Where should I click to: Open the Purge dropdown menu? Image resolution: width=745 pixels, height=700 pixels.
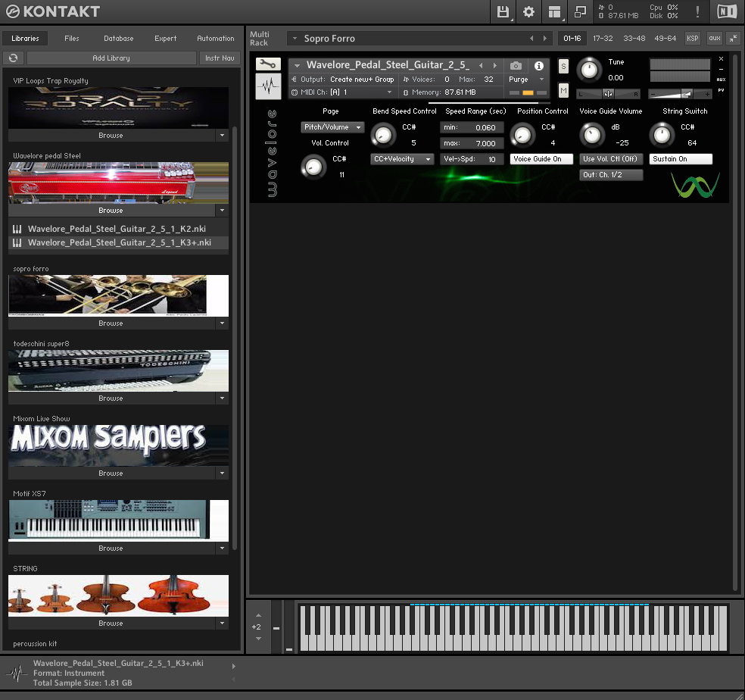pyautogui.click(x=526, y=80)
